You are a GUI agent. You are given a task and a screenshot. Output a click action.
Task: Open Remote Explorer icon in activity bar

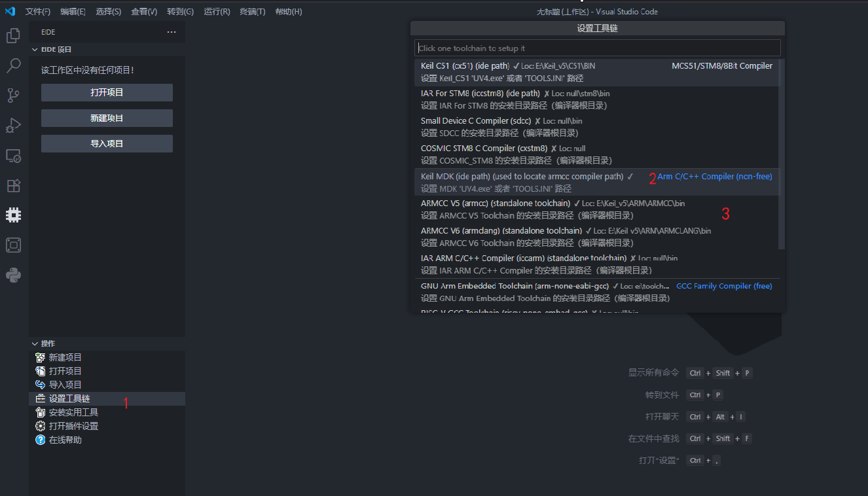point(13,156)
